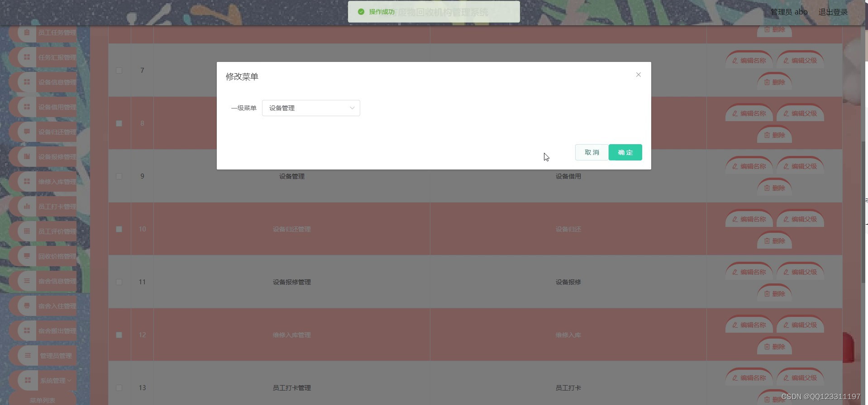Click 编辑名称 for row 9
The height and width of the screenshot is (405, 868).
[749, 166]
